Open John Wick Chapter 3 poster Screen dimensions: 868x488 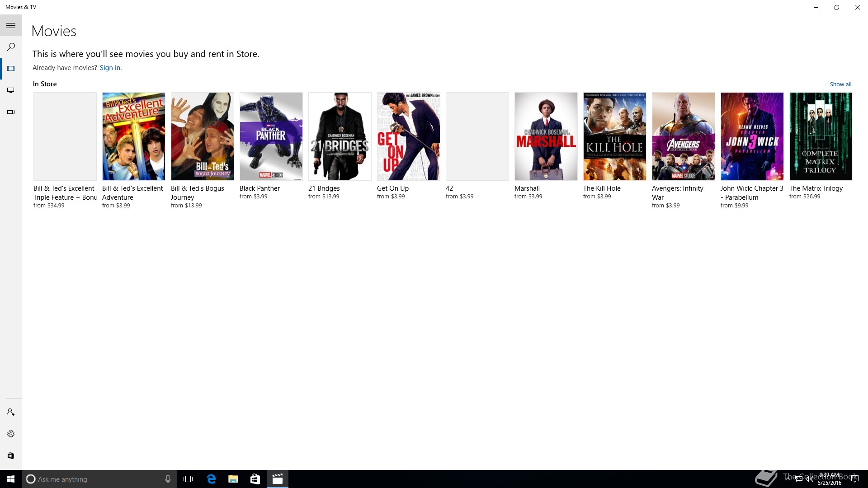[752, 136]
